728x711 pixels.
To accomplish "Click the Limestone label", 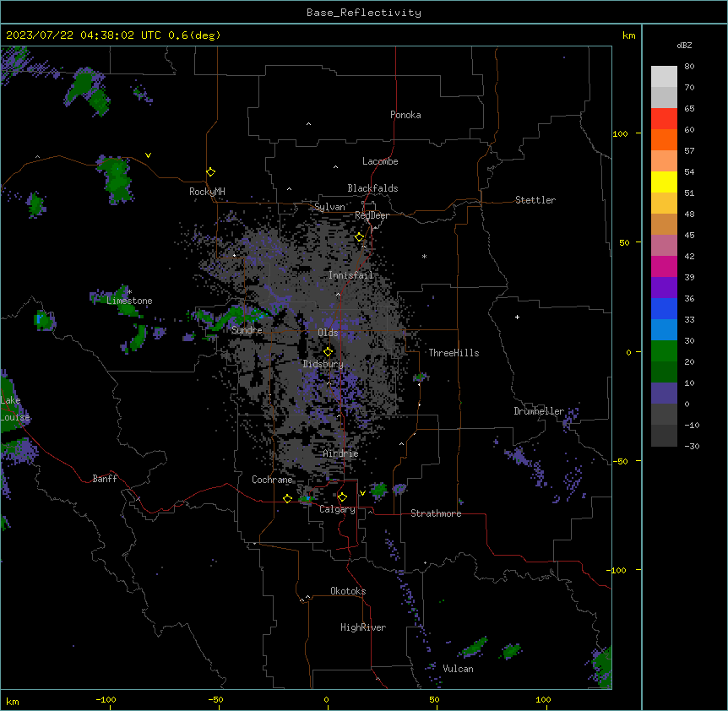I will pos(129,301).
